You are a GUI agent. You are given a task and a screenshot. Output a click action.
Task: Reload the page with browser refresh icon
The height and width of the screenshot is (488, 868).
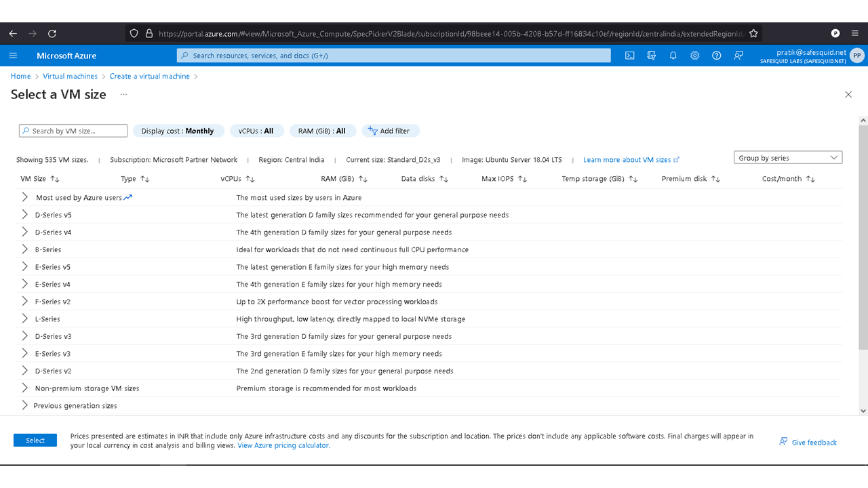[x=52, y=33]
